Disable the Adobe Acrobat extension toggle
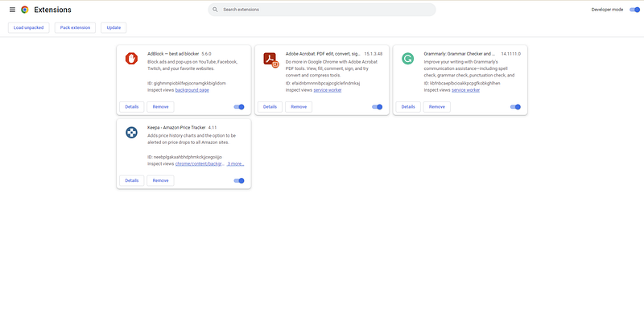 coord(377,107)
